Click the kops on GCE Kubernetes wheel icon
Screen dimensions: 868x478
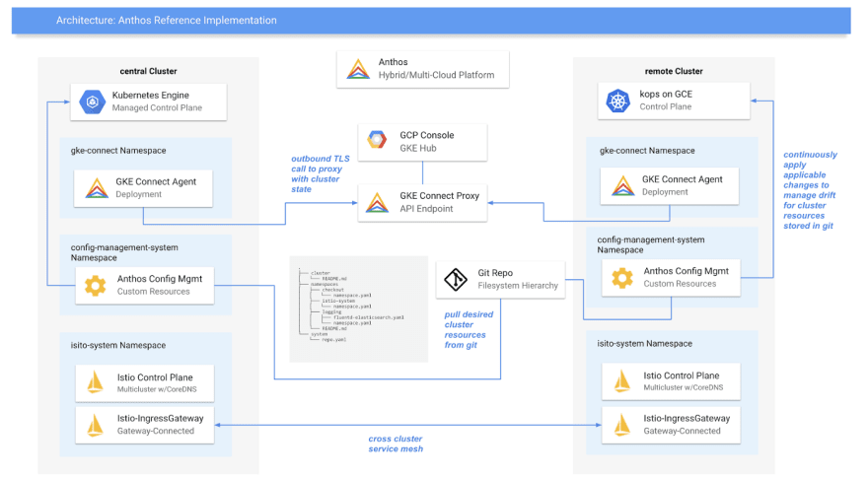[617, 101]
